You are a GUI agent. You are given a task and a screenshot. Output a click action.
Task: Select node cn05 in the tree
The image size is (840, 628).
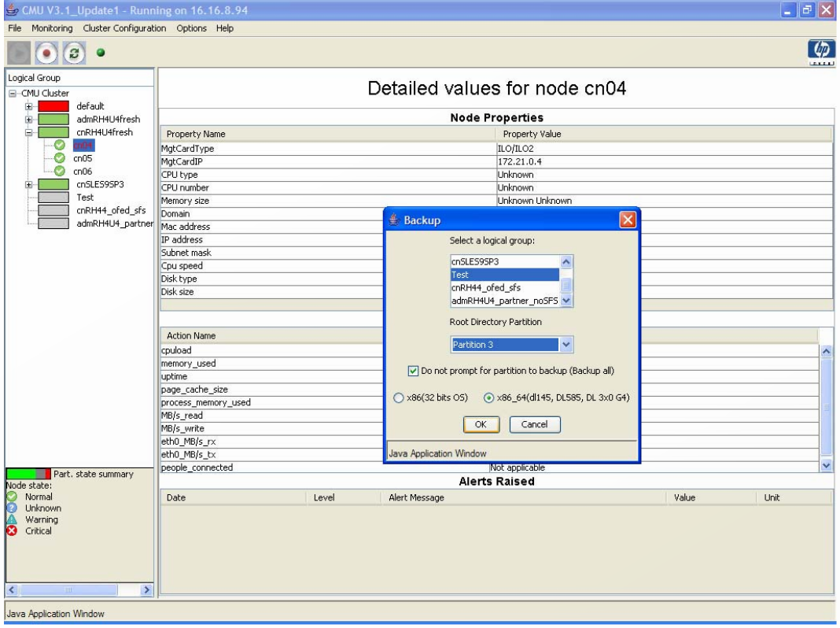83,158
